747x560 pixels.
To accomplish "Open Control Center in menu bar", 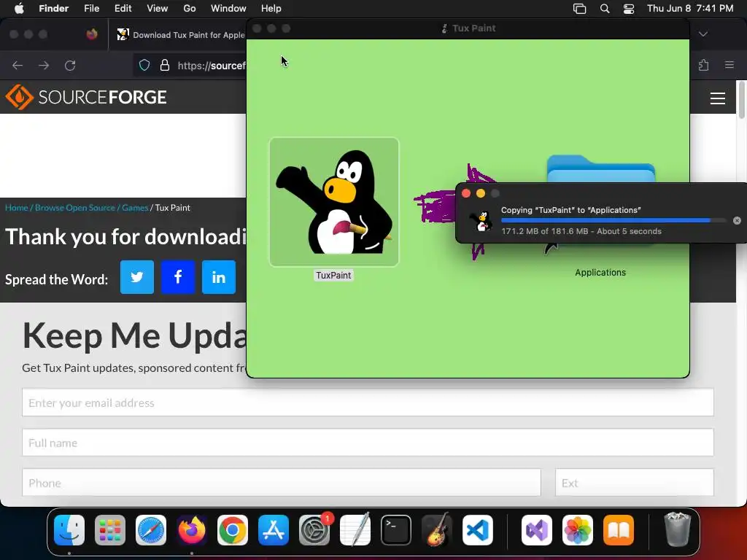I will pos(629,9).
